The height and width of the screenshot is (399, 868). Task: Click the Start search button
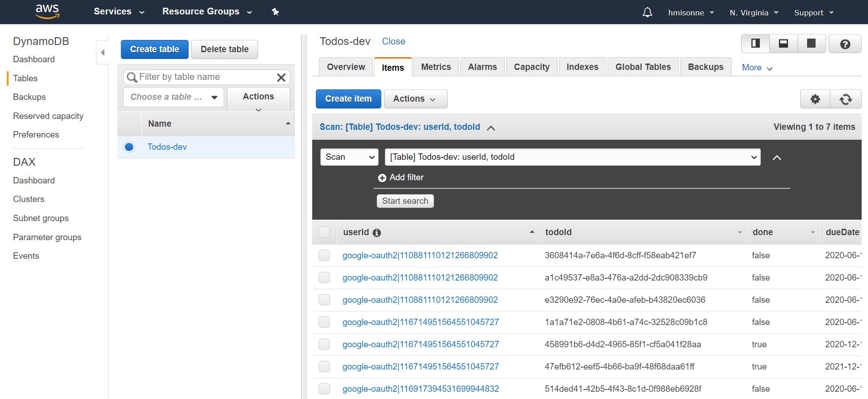pyautogui.click(x=405, y=201)
